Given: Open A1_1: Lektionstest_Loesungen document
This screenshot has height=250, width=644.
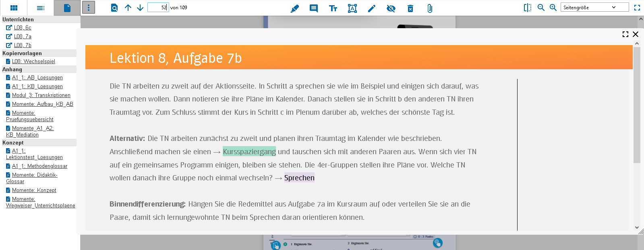Looking at the screenshot, I should pos(34,154).
